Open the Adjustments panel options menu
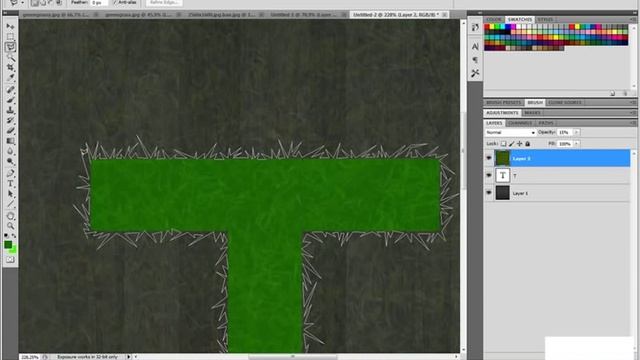The width and height of the screenshot is (640, 360). (x=633, y=113)
